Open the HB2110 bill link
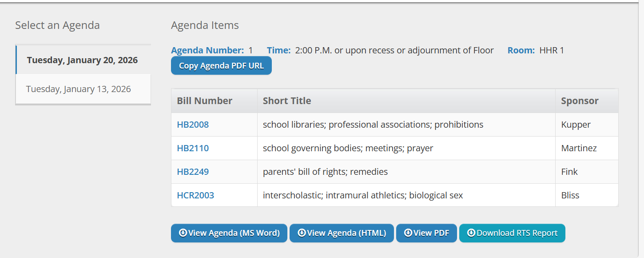The image size is (644, 258). (x=193, y=148)
